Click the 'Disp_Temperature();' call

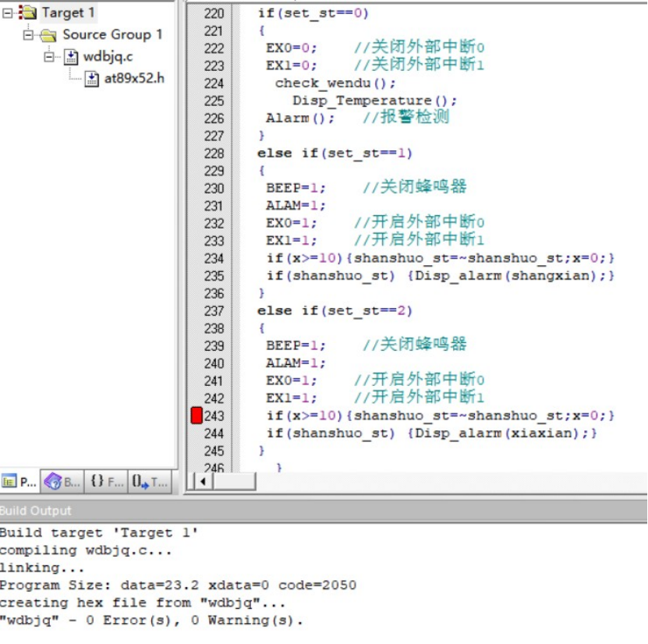tap(375, 101)
